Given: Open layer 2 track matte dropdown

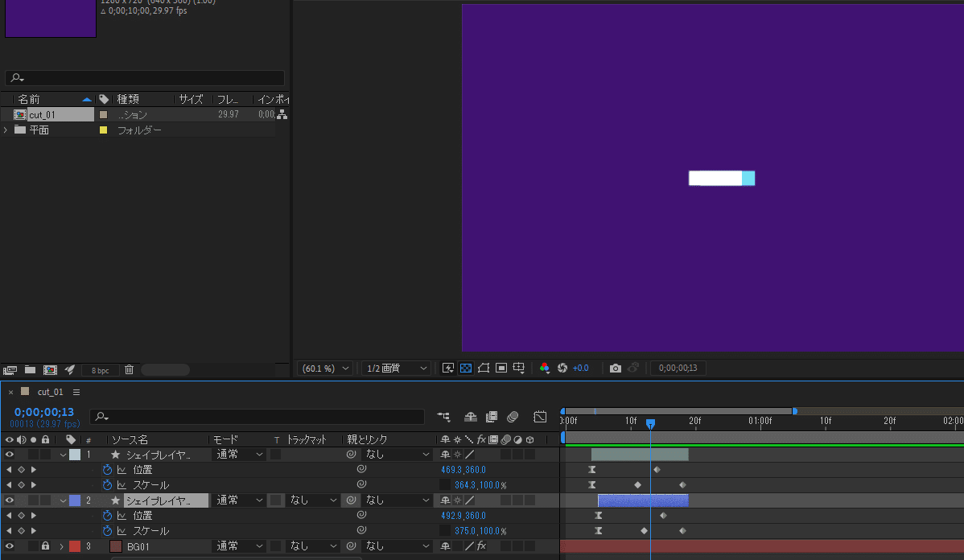Looking at the screenshot, I should point(313,500).
